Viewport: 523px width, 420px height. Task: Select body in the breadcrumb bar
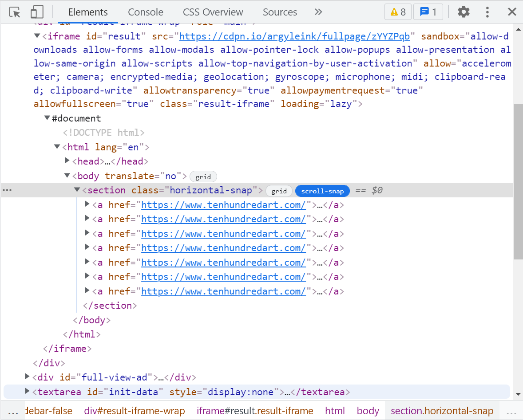[368, 411]
